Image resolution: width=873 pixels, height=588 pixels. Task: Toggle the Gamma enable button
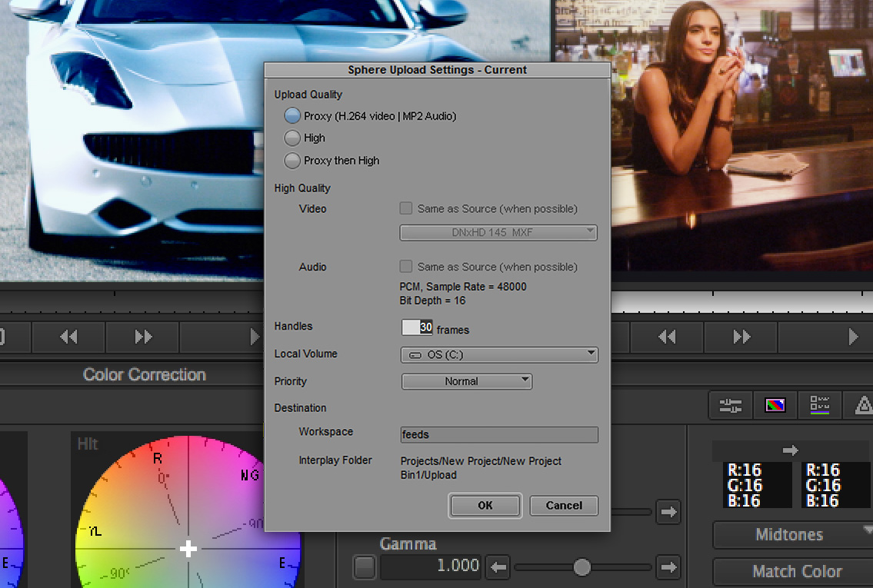pyautogui.click(x=365, y=567)
